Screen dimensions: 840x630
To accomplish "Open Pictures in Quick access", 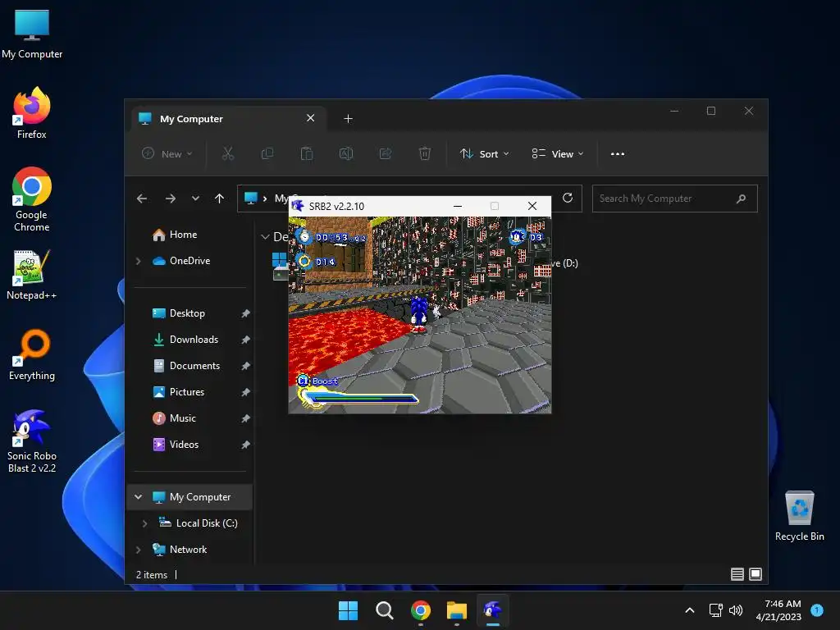I will [x=179, y=392].
